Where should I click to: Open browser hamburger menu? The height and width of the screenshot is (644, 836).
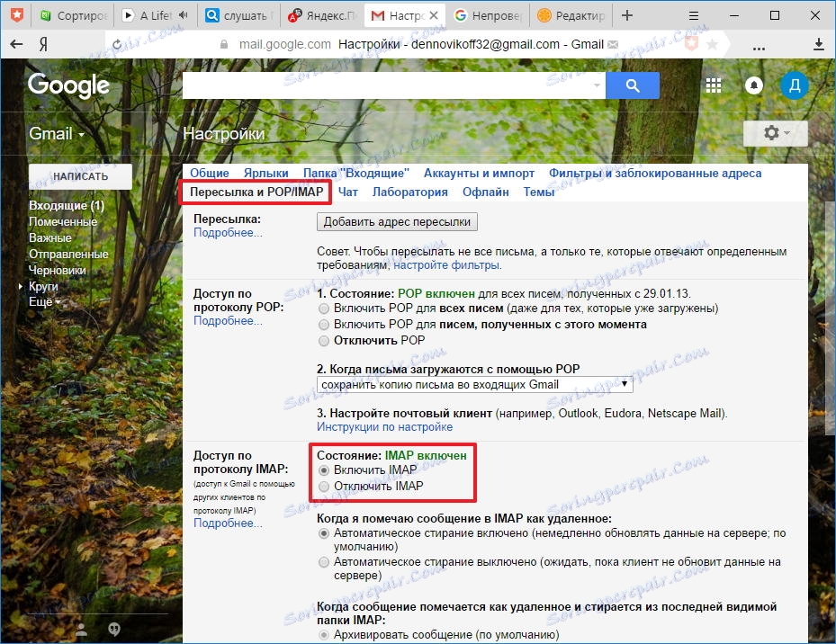tap(694, 15)
